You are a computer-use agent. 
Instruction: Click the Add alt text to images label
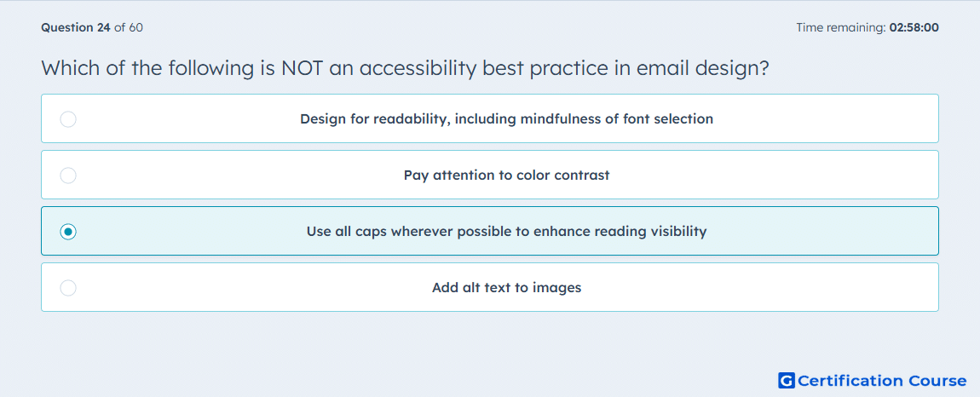click(x=506, y=288)
